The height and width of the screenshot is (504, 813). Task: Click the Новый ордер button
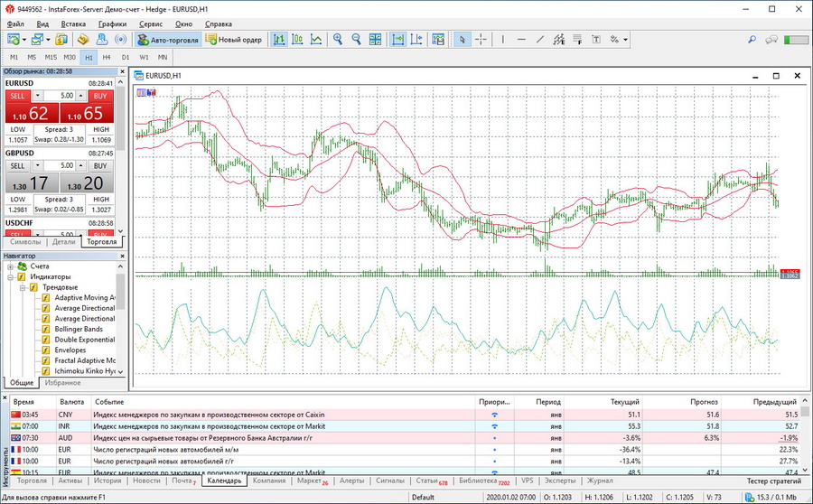tap(233, 40)
